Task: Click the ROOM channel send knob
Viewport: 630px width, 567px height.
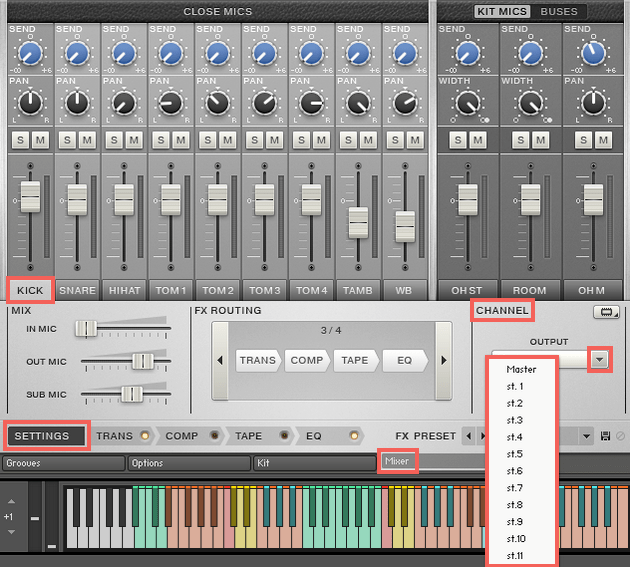Action: (530, 53)
